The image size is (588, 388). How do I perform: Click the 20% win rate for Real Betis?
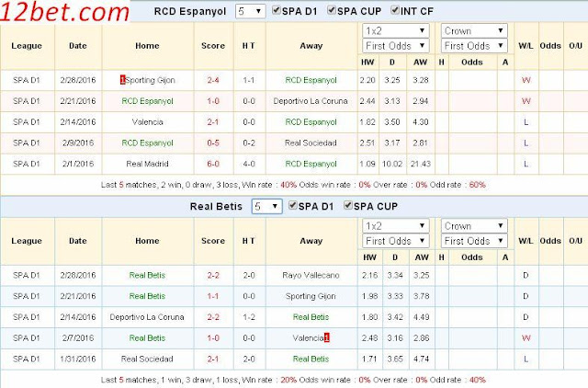tap(288, 380)
